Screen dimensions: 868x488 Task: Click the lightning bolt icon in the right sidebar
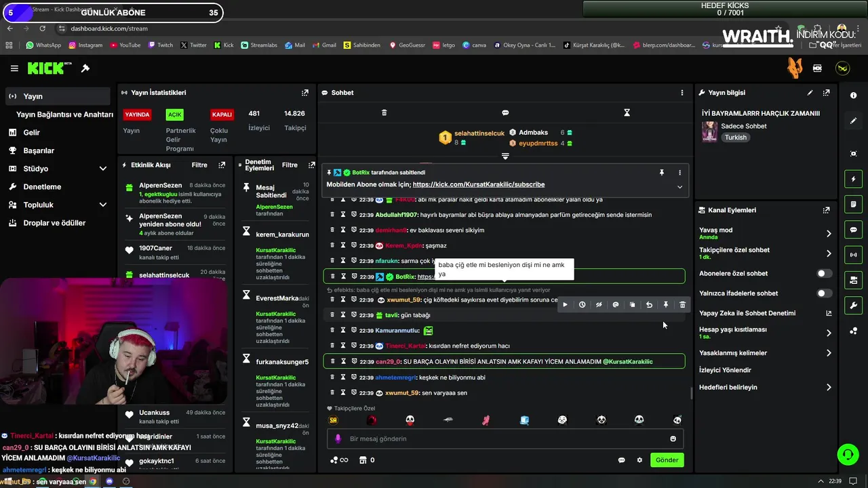tap(853, 179)
